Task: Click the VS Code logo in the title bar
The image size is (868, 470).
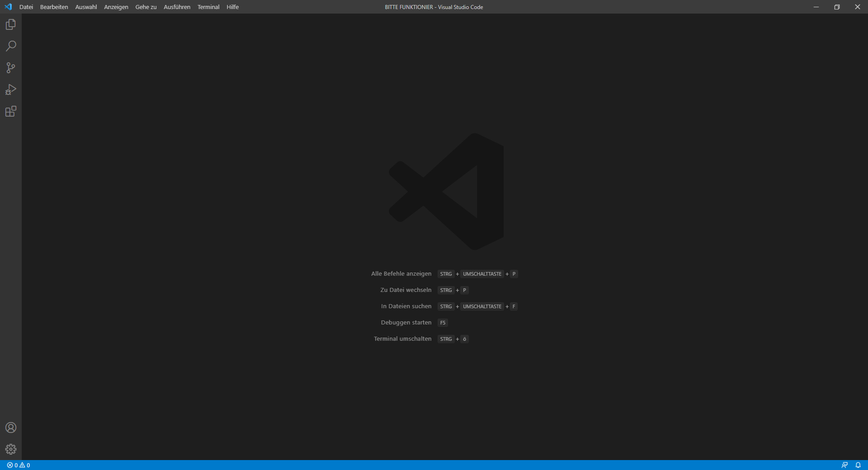Action: (8, 7)
